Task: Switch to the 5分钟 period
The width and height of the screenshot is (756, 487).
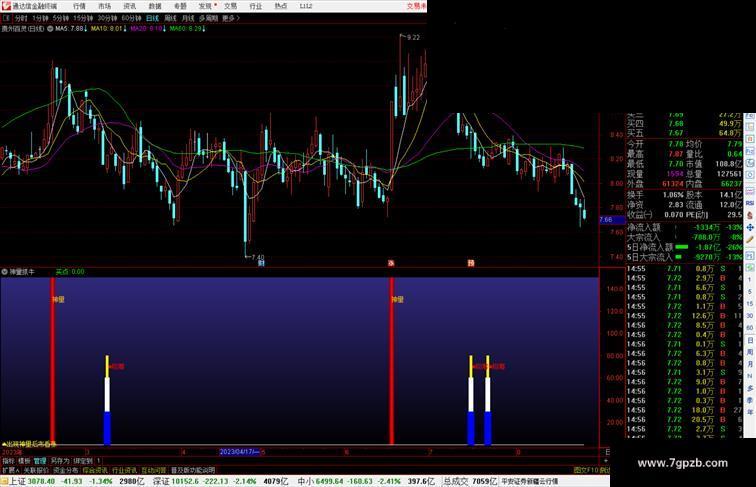Action: pos(61,18)
